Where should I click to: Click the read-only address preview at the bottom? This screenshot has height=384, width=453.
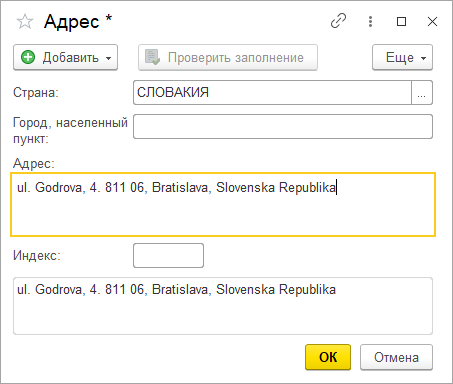[223, 306]
